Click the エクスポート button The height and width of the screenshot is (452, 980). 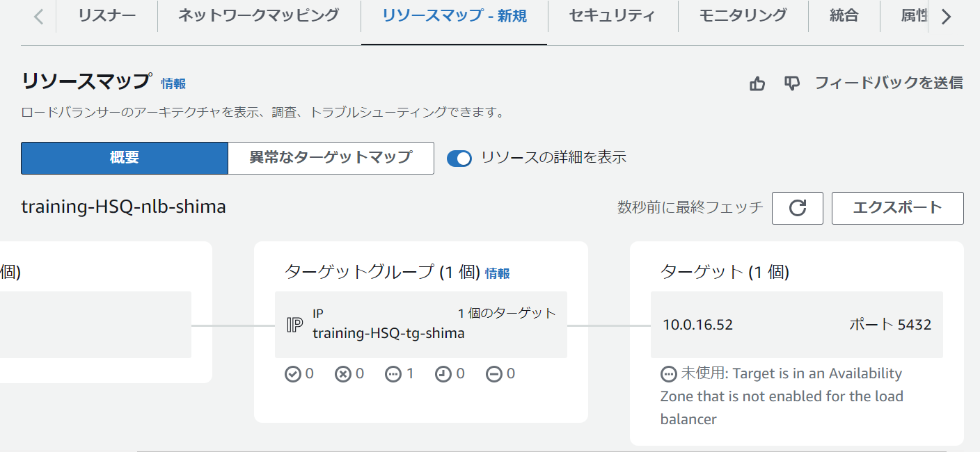pos(897,208)
